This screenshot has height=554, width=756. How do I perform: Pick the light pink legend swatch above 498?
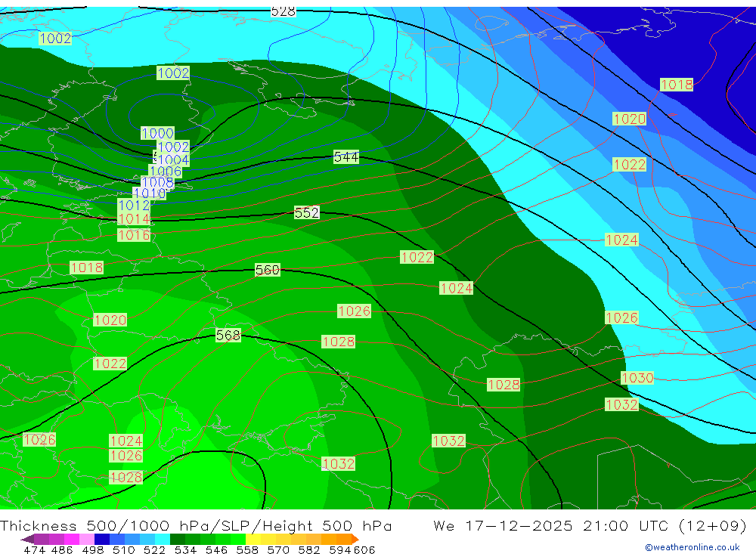(x=85, y=539)
